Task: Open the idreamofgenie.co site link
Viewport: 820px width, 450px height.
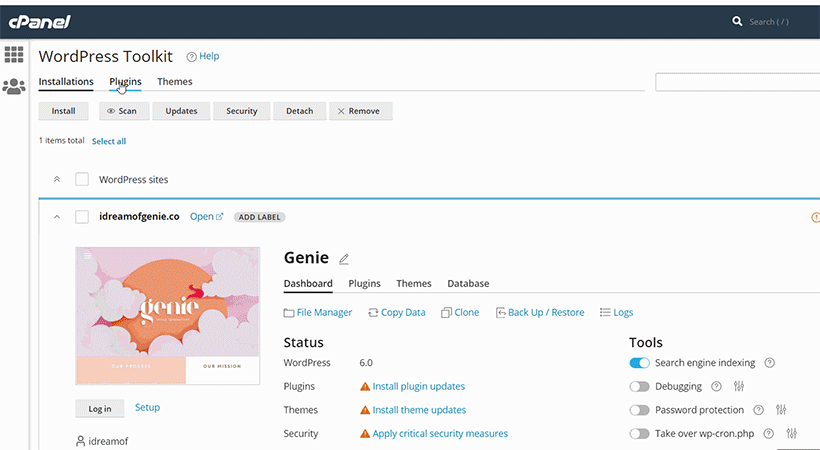Action: click(207, 217)
